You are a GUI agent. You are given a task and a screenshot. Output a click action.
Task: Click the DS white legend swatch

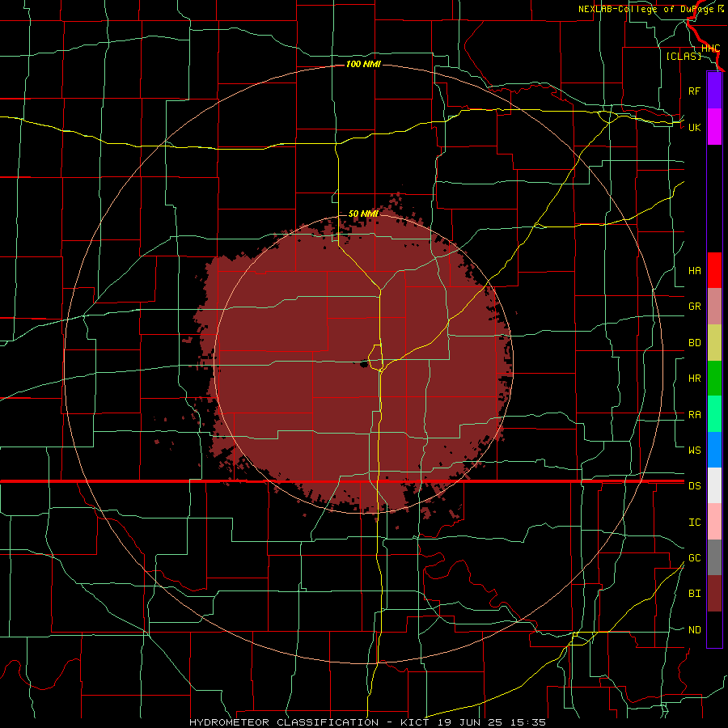[x=714, y=485]
